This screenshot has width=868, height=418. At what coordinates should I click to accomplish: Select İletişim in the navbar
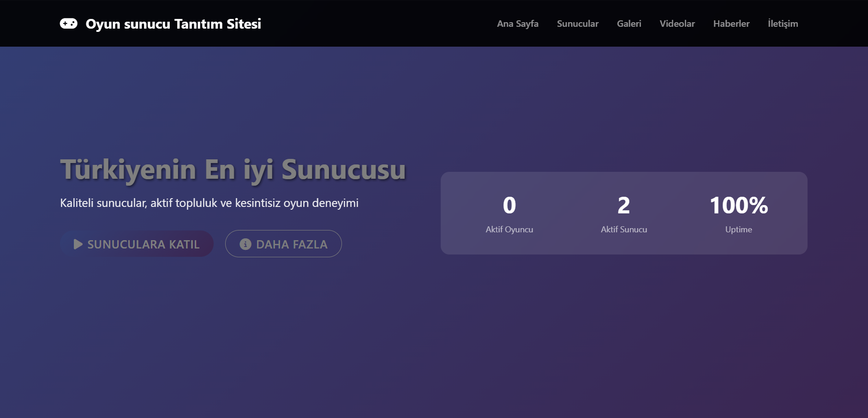783,24
